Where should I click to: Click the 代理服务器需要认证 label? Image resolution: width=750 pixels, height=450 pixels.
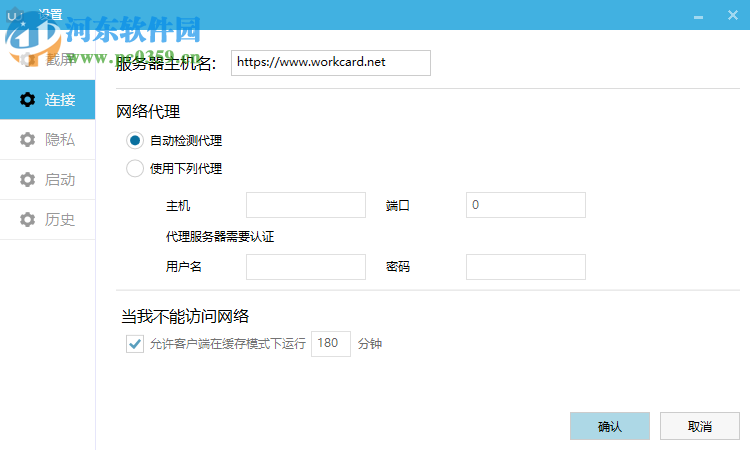click(220, 237)
